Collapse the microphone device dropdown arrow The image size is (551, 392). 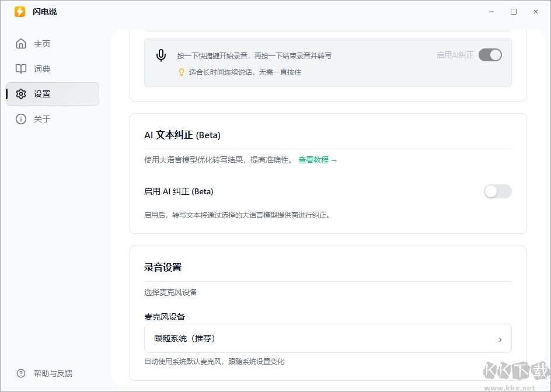point(500,339)
